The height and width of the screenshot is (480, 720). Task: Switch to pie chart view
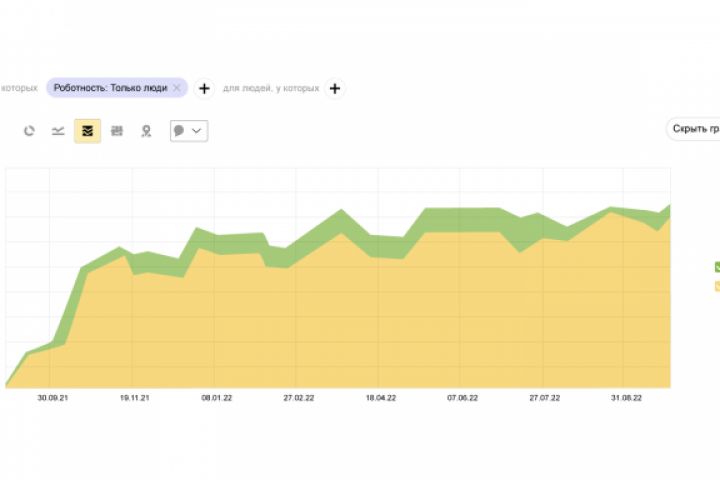[x=29, y=131]
